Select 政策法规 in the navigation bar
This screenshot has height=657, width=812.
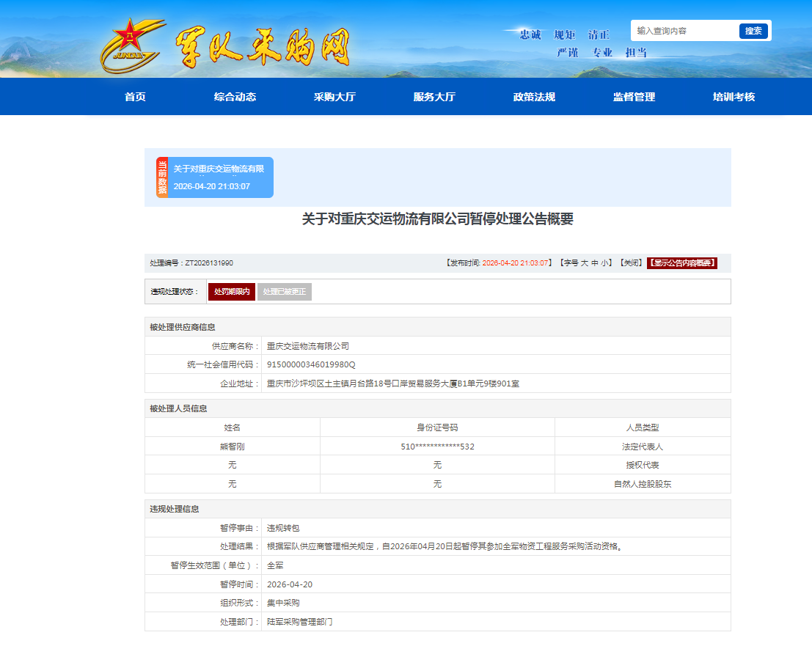pyautogui.click(x=534, y=97)
